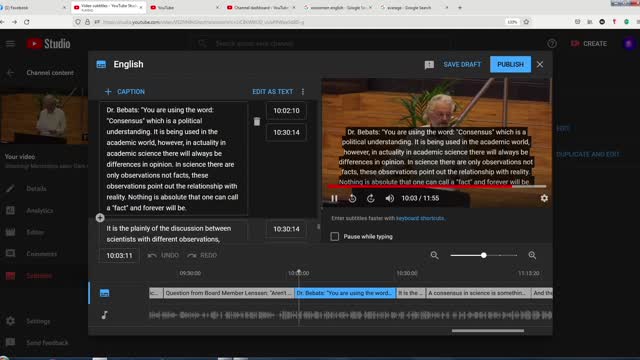Image resolution: width=640 pixels, height=360 pixels.
Task: Open the send feedback icon near Save Draft
Action: 429,64
